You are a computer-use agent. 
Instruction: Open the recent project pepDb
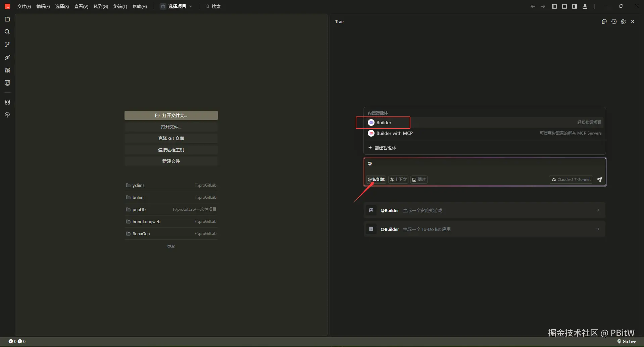click(x=171, y=209)
